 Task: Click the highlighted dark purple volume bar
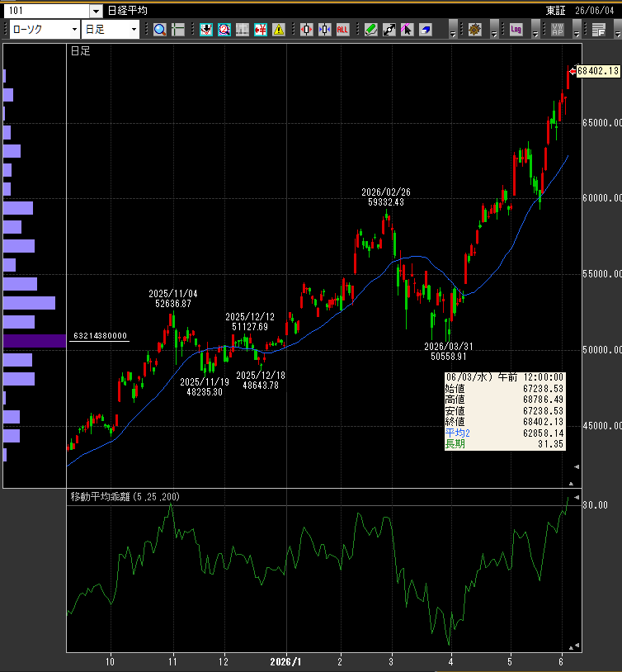pyautogui.click(x=35, y=341)
